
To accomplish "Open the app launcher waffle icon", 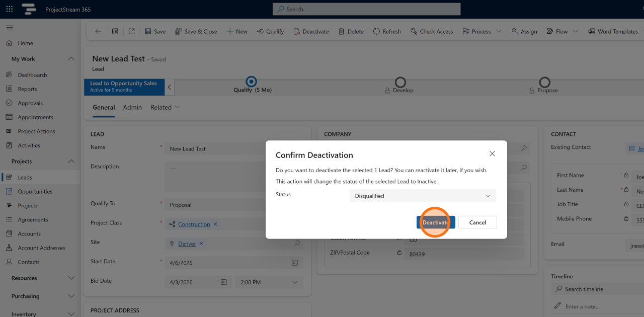I will click(10, 9).
